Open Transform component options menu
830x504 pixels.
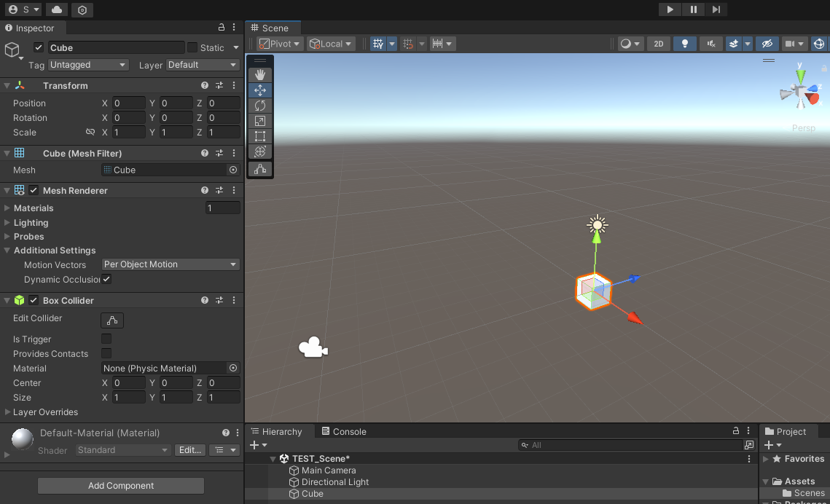point(234,85)
